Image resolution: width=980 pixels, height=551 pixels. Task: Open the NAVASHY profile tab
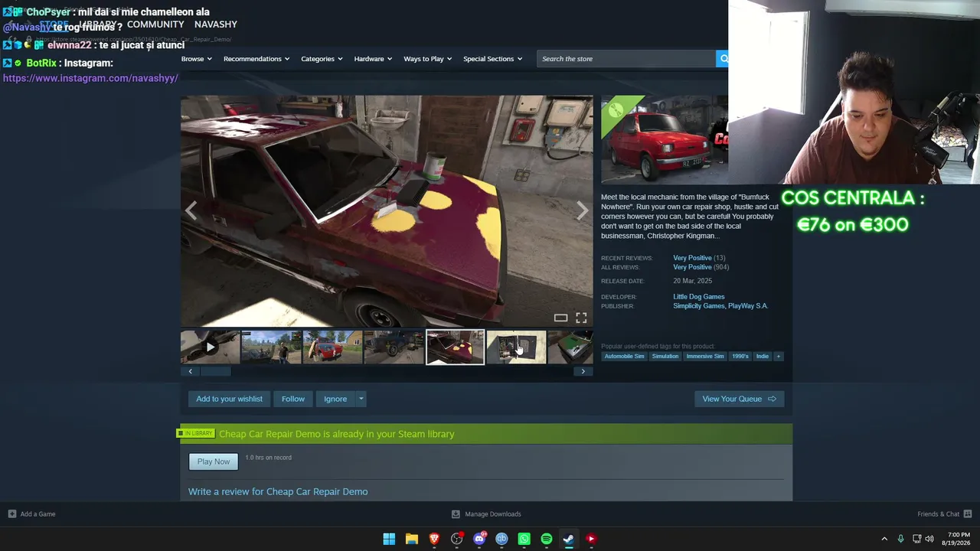(x=216, y=24)
